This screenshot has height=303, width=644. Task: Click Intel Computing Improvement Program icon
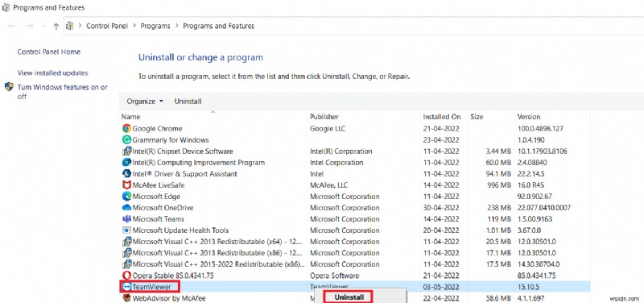click(x=126, y=163)
